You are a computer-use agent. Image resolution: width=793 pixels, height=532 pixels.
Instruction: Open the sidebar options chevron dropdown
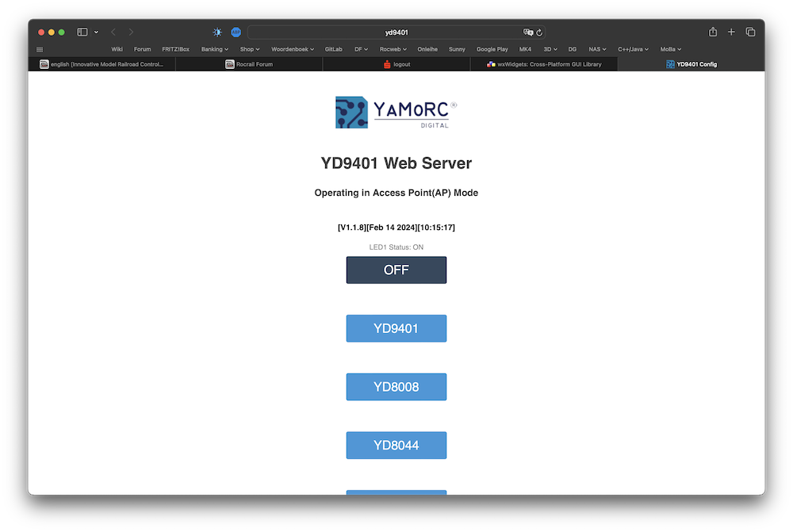tap(96, 33)
